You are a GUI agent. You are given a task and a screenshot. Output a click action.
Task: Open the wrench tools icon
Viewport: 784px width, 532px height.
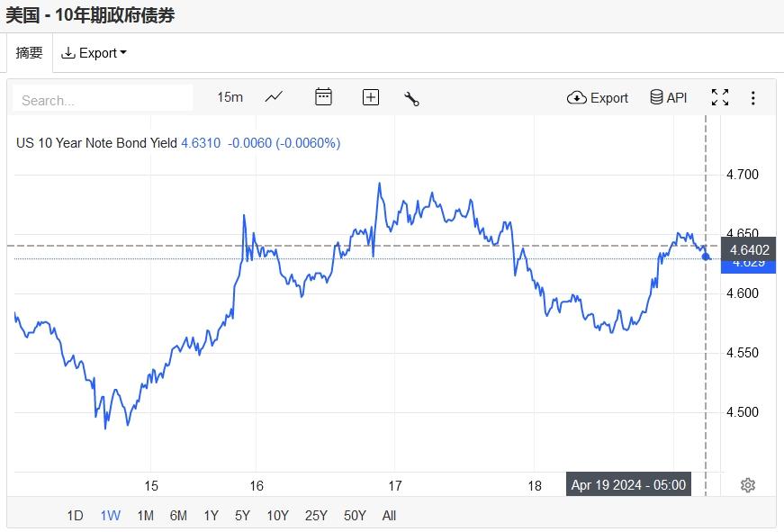point(412,98)
